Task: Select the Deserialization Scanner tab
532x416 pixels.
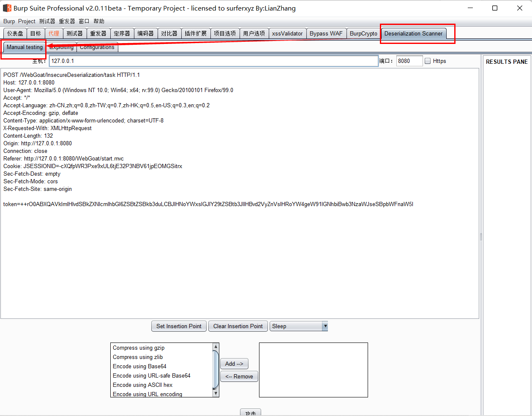Action: (413, 33)
